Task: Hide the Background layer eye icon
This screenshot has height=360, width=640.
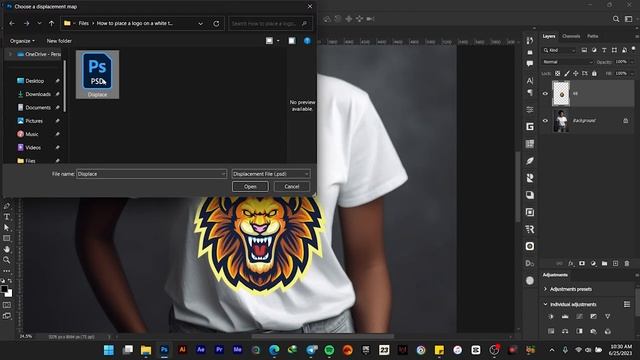Action: 545,120
